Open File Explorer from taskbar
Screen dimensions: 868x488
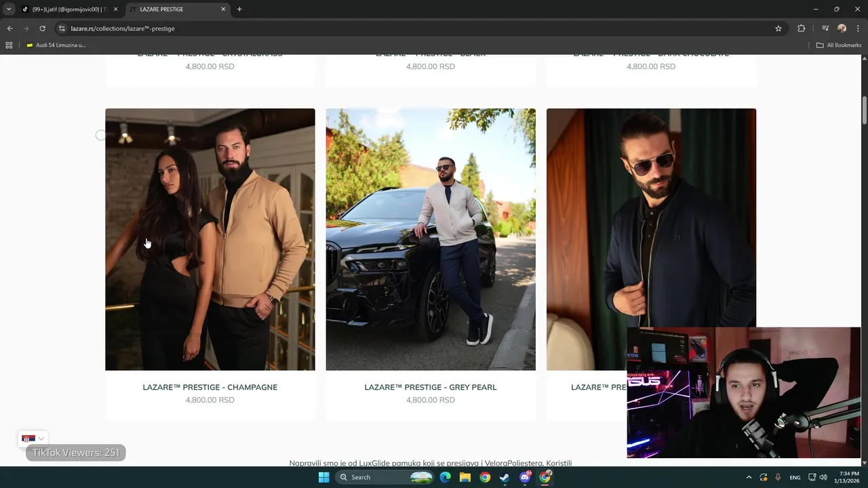pyautogui.click(x=465, y=477)
